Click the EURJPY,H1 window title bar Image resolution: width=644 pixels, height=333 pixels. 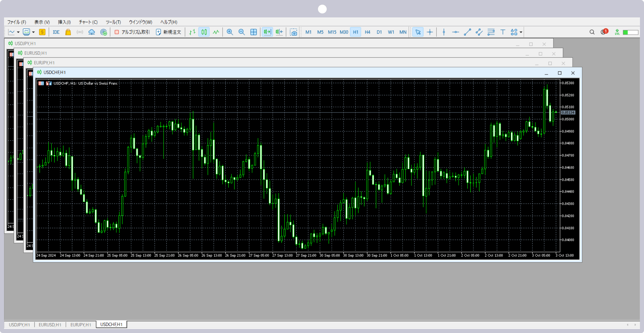pos(268,63)
